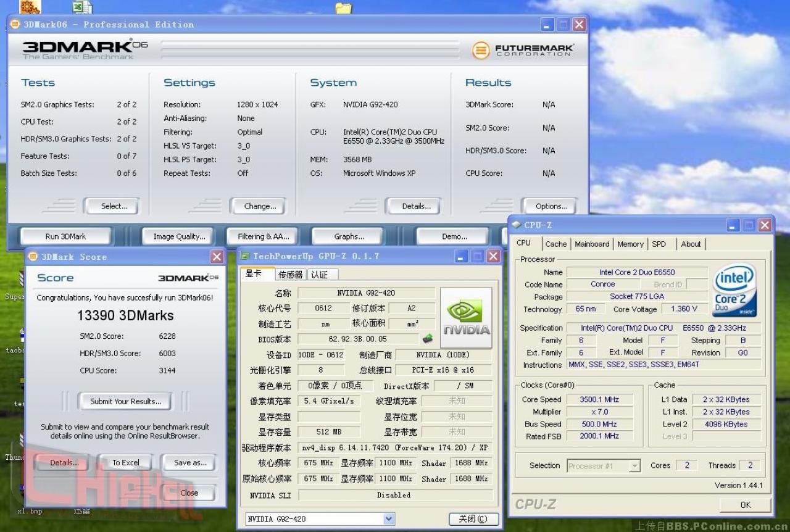790x532 pixels.
Task: Click the 3DMark06 title bar icon
Action: [15, 24]
